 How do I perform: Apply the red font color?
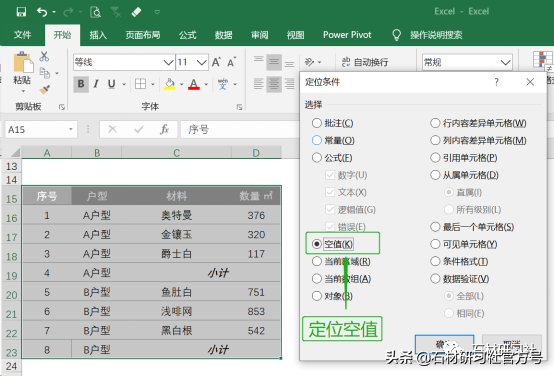[194, 84]
